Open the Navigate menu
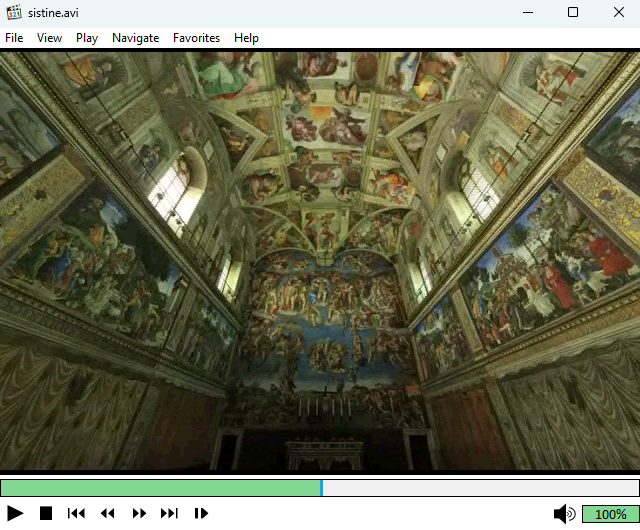The image size is (640, 530). tap(136, 38)
